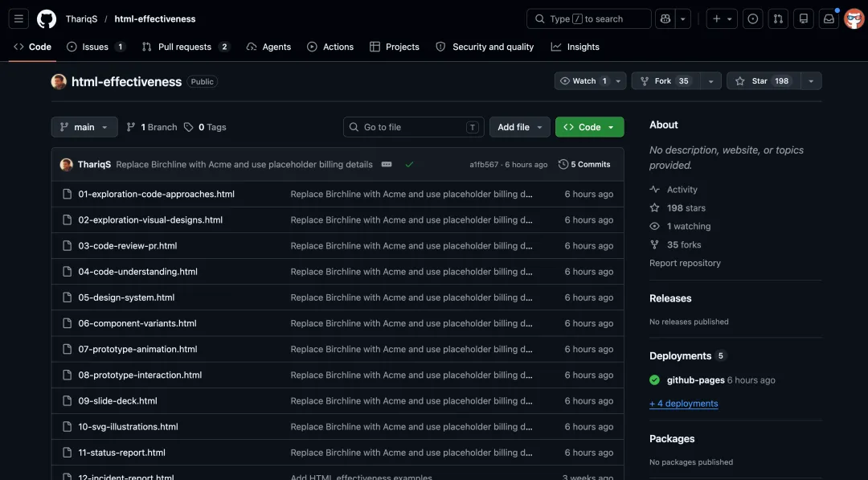868x480 pixels.
Task: Focus the Type / to search box
Action: (x=588, y=18)
